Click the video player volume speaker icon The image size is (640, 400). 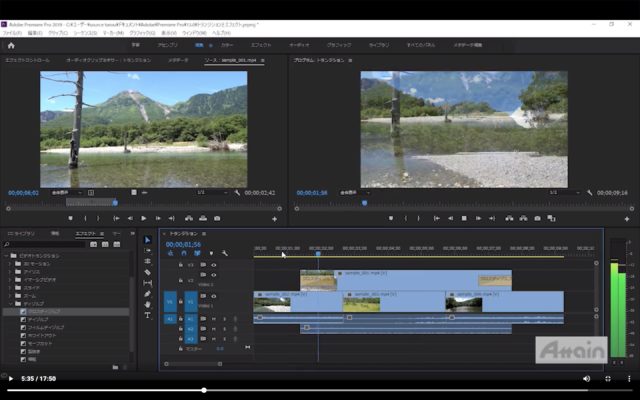pos(587,379)
